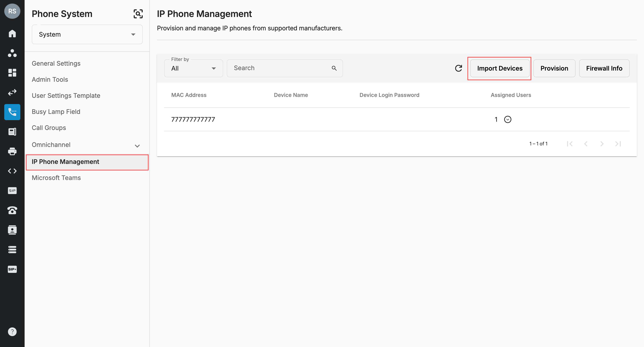Screen dimensions: 644x347
Task: Click the 1–1 of 1 pagination text
Action: (x=538, y=144)
